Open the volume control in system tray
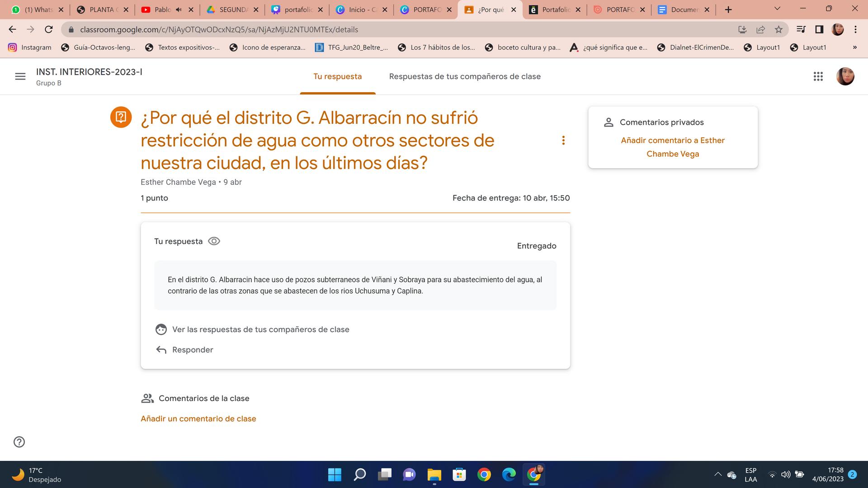This screenshot has width=868, height=488. 786,474
